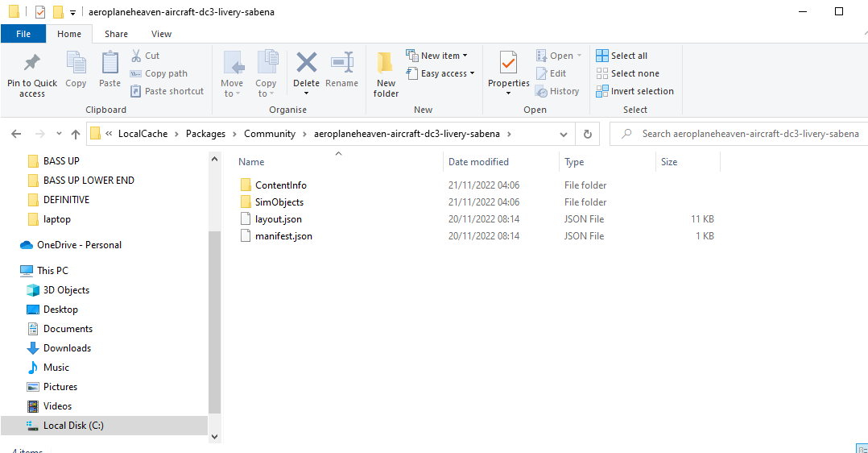Click the Copy ribbon button
This screenshot has height=453, width=868.
coord(76,69)
